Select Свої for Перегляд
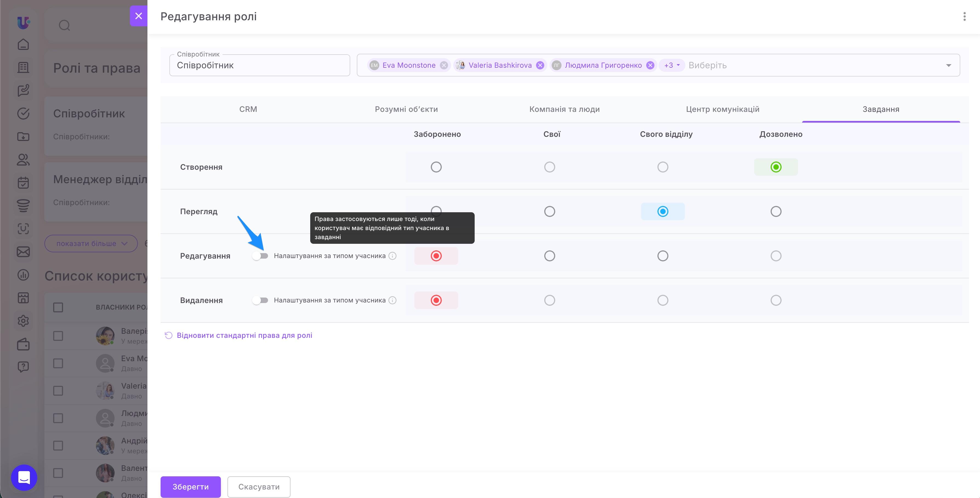The height and width of the screenshot is (498, 980). click(549, 211)
